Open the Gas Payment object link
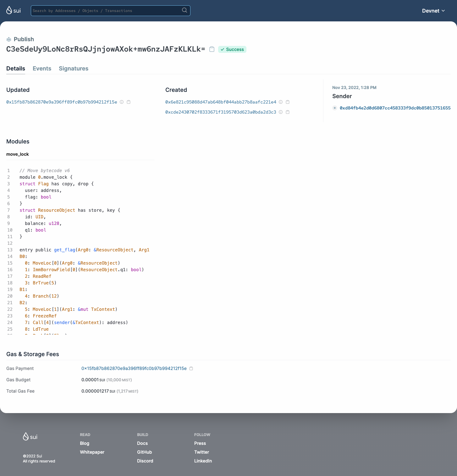Screen dimensions: 457x476 [134, 368]
